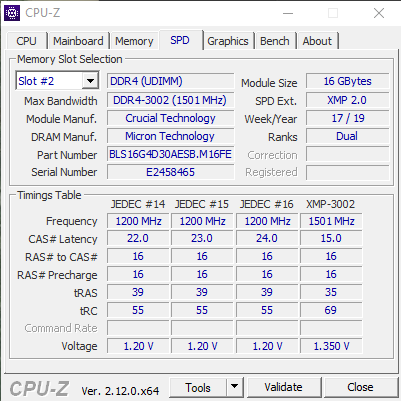Click the XMP tRC value 69
The width and height of the screenshot is (401, 401).
coord(331,310)
